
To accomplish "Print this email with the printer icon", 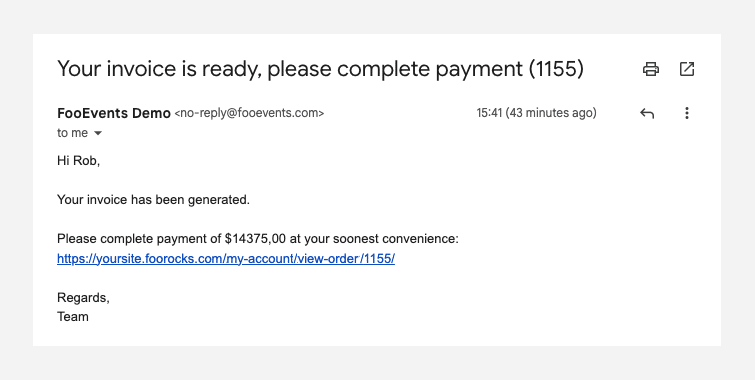I will pyautogui.click(x=651, y=69).
